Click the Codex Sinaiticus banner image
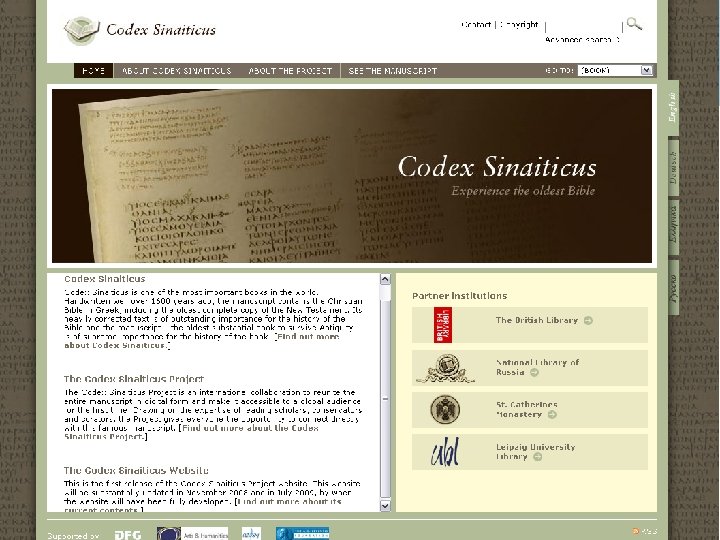720x540 pixels. [352, 176]
